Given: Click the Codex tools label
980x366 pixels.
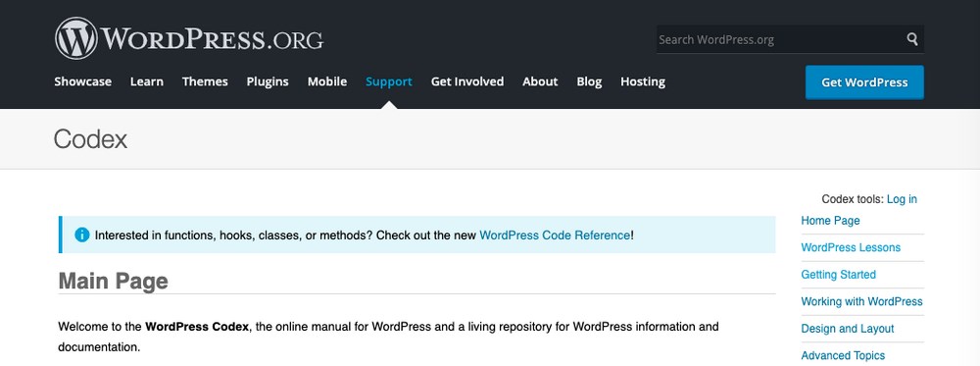Looking at the screenshot, I should tap(853, 199).
